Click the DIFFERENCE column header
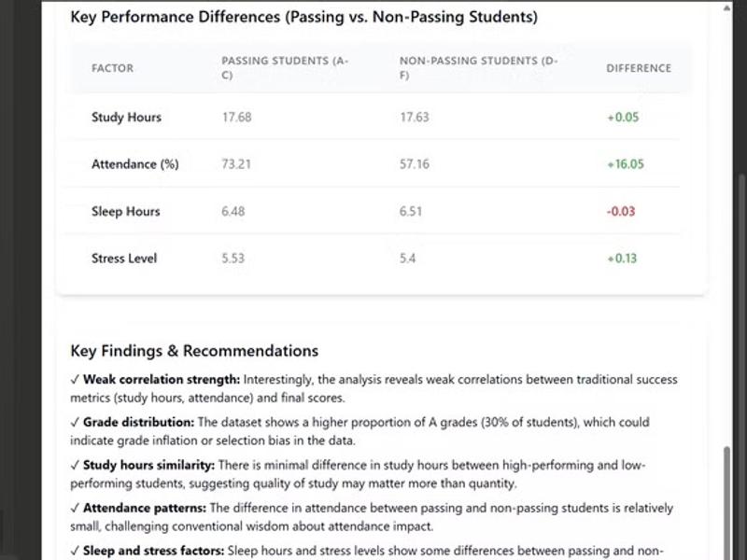This screenshot has width=747, height=560. coord(639,68)
